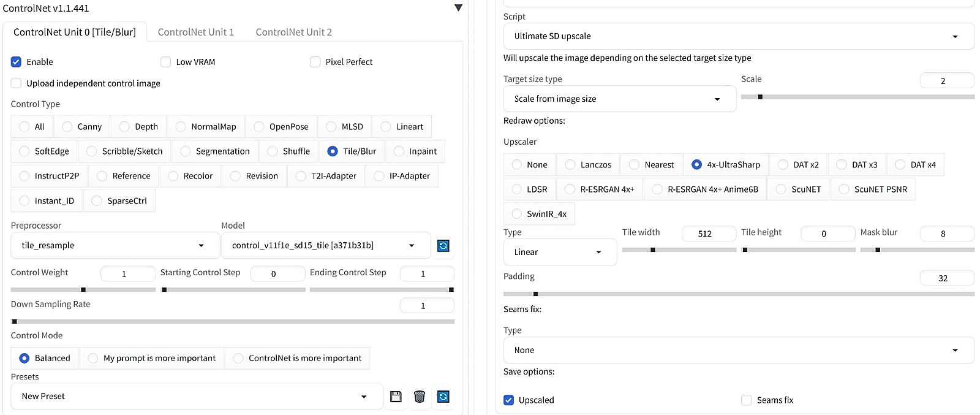Open the Preprocessor dropdown
This screenshot has width=980, height=415.
pos(115,246)
